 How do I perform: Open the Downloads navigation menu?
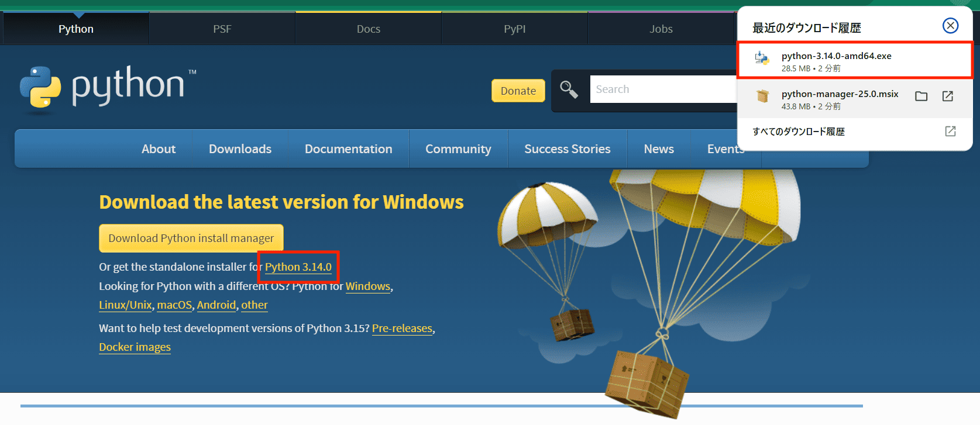240,149
